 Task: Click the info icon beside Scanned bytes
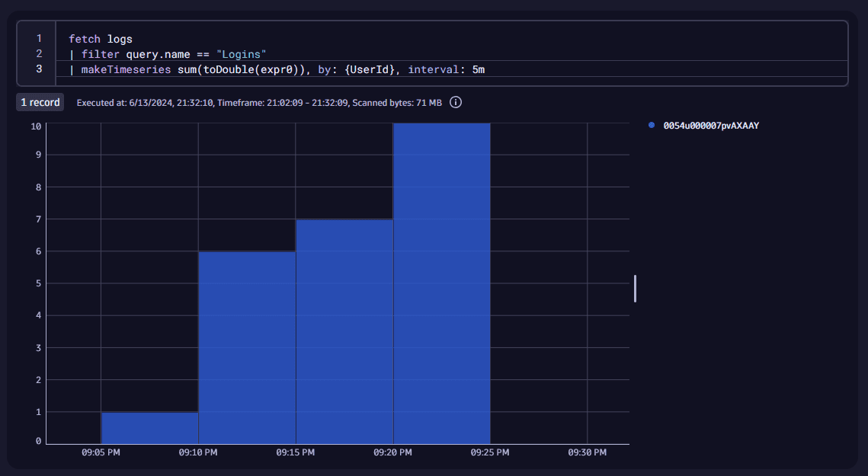click(456, 102)
